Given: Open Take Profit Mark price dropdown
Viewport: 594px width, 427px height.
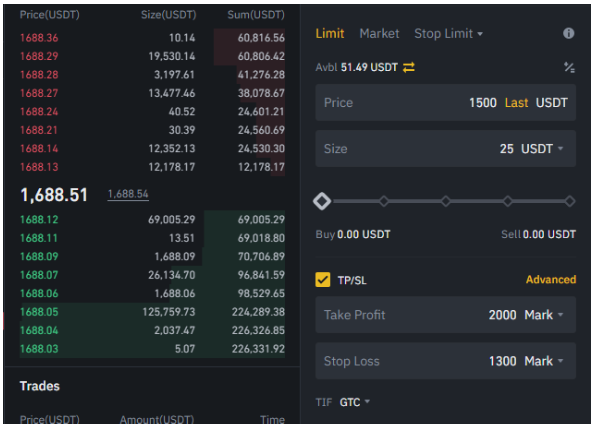Looking at the screenshot, I should click(x=544, y=315).
